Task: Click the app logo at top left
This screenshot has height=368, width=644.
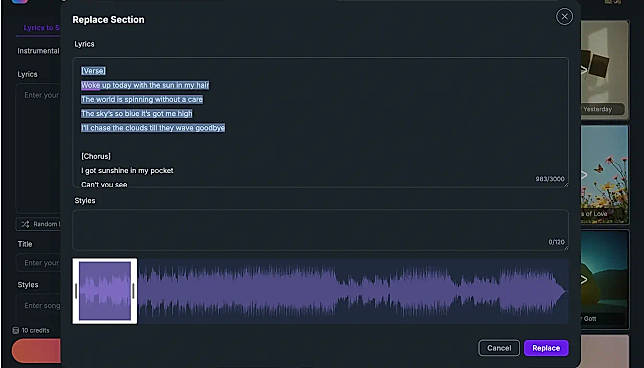Action: click(x=20, y=1)
